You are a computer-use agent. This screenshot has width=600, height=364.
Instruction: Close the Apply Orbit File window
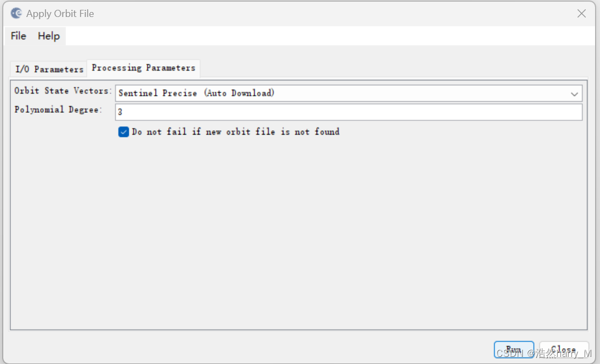click(581, 14)
